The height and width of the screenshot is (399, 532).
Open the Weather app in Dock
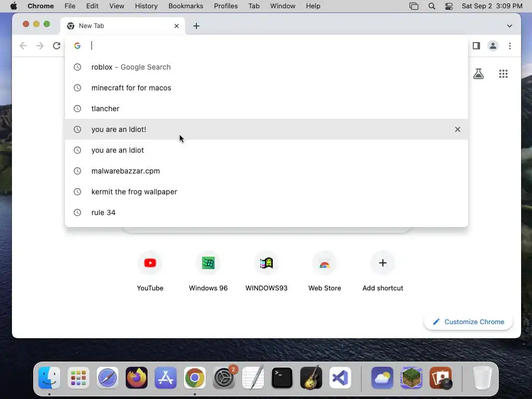382,378
